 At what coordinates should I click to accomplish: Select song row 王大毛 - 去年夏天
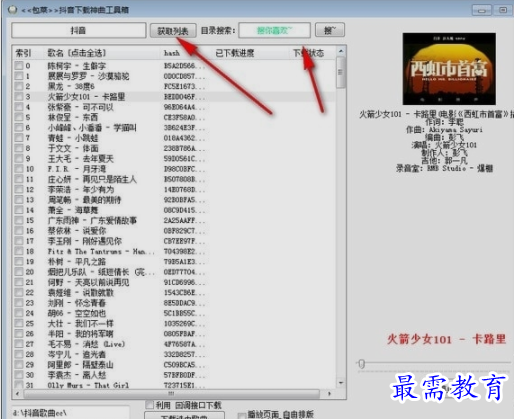[173, 159]
